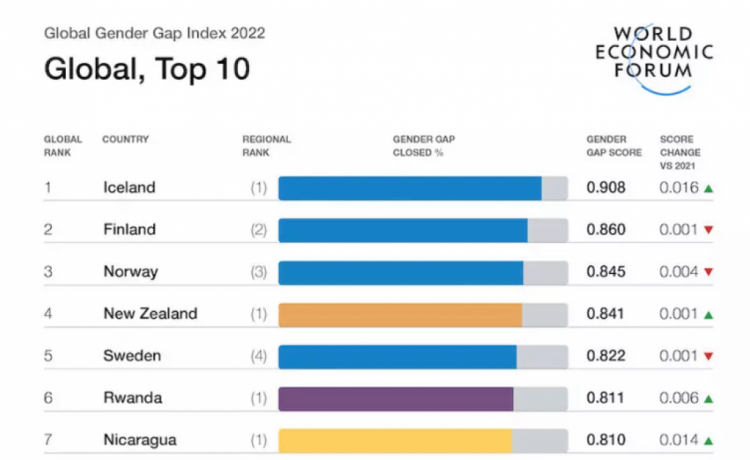
Task: Click Sweden's red down arrow
Action: pos(709,356)
